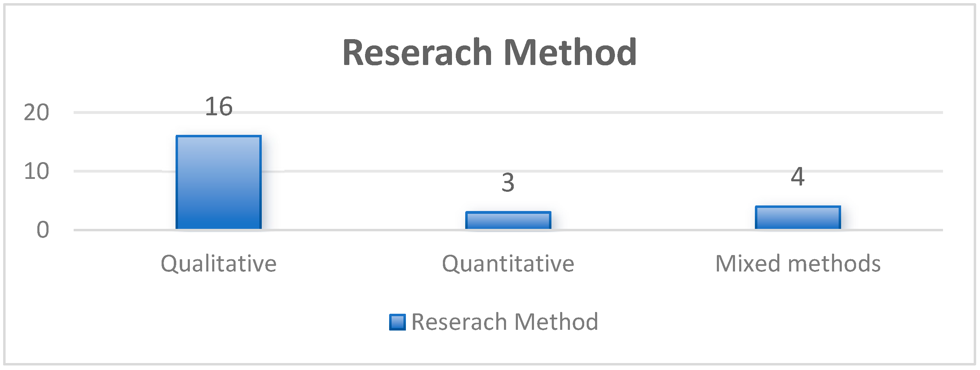Select the Mixed methods axis label
This screenshot has height=370, width=980.
798,263
